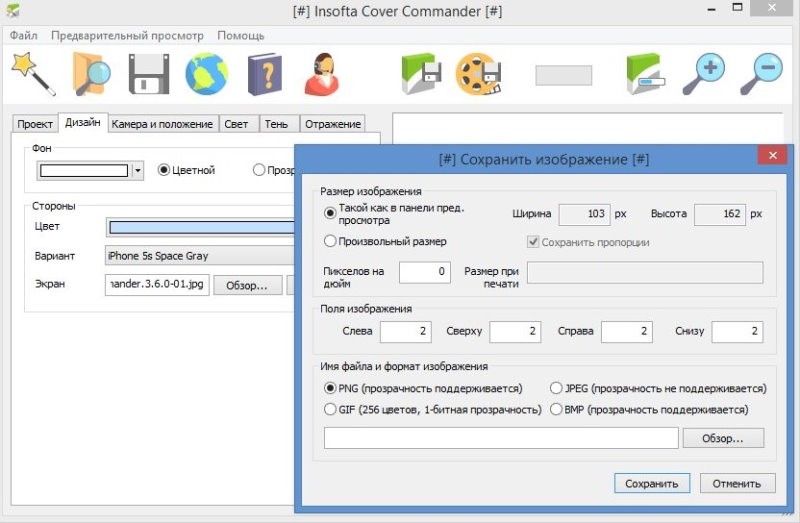Open project with folder magnifier icon
Viewport: 800px width, 523px height.
click(x=92, y=73)
